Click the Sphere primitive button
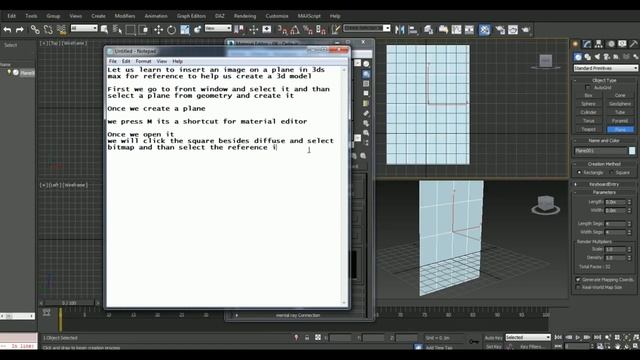640x360 pixels. coord(588,104)
